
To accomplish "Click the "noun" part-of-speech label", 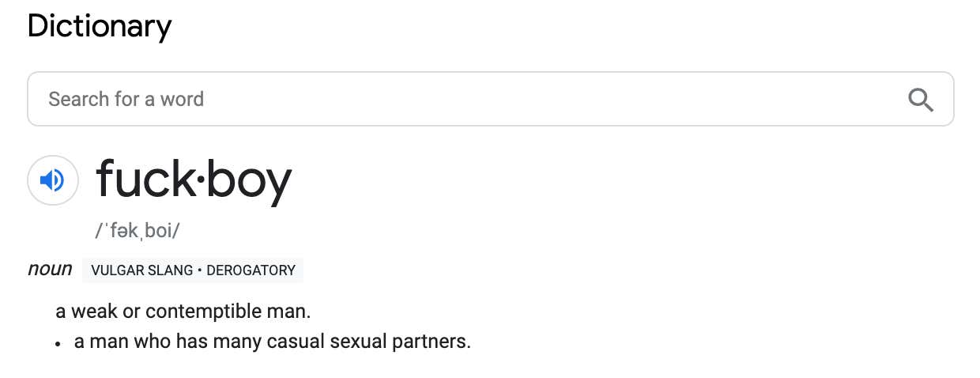I will pos(50,270).
